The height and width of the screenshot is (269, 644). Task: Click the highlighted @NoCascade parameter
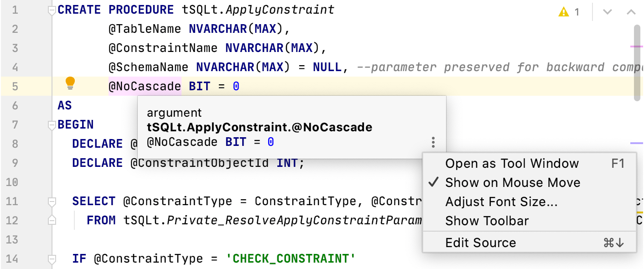point(145,86)
